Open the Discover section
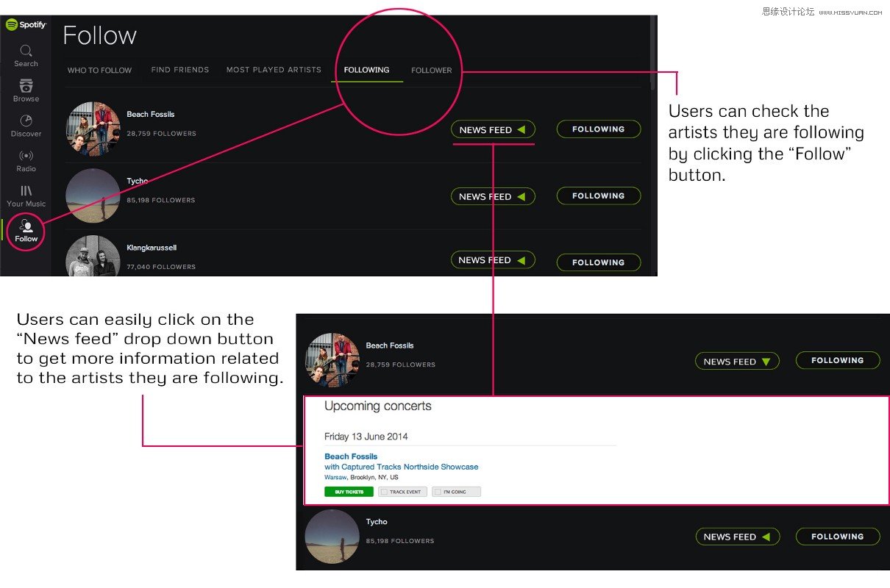The image size is (890, 588). pos(26,126)
